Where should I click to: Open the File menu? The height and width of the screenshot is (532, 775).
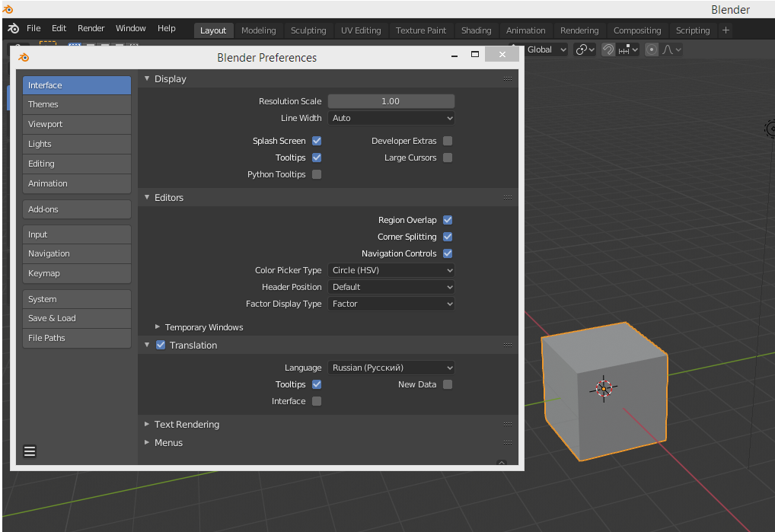33,28
